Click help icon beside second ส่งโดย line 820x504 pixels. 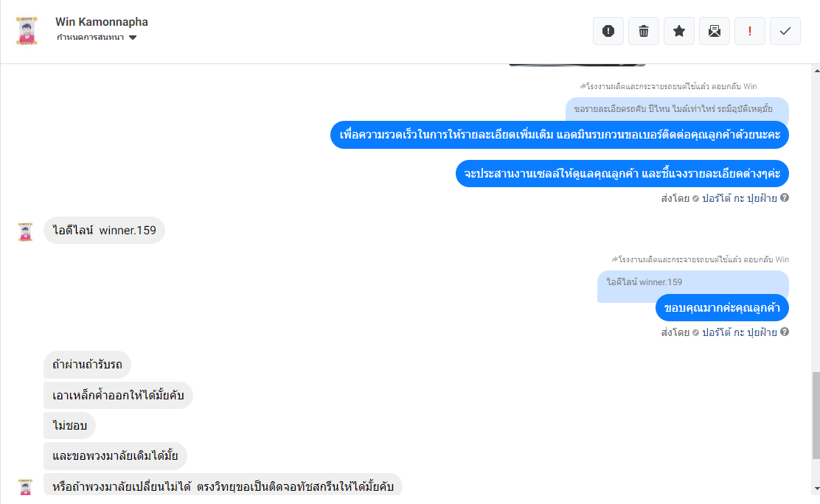[x=785, y=332]
